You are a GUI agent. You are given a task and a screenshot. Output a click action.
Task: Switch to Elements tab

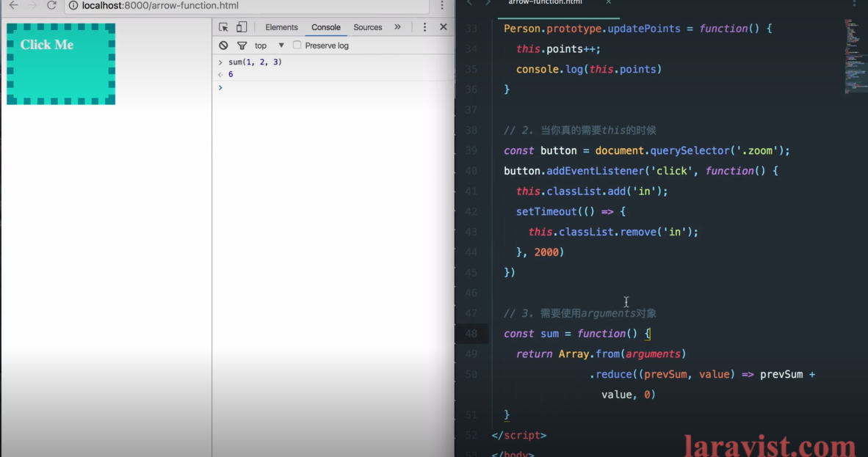[x=281, y=27]
